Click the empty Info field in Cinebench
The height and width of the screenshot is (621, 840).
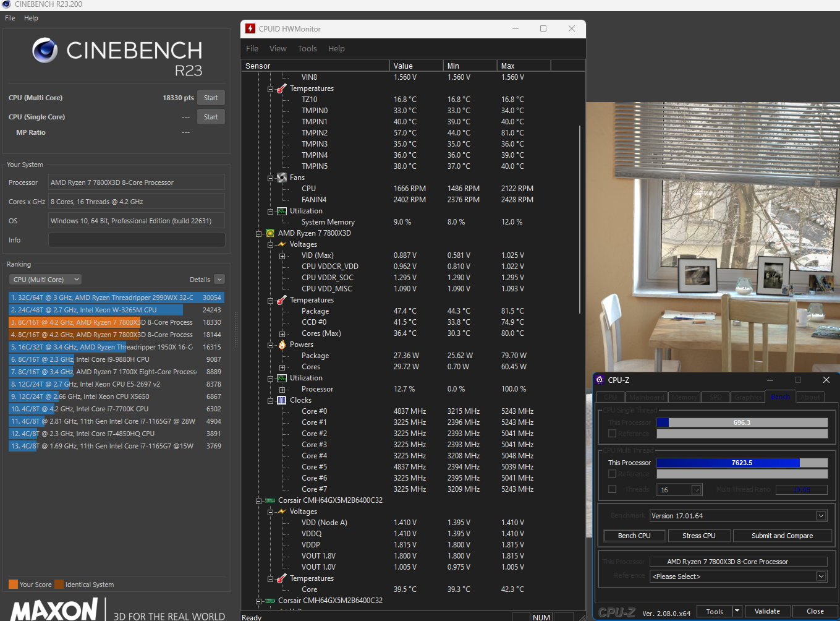pos(137,240)
